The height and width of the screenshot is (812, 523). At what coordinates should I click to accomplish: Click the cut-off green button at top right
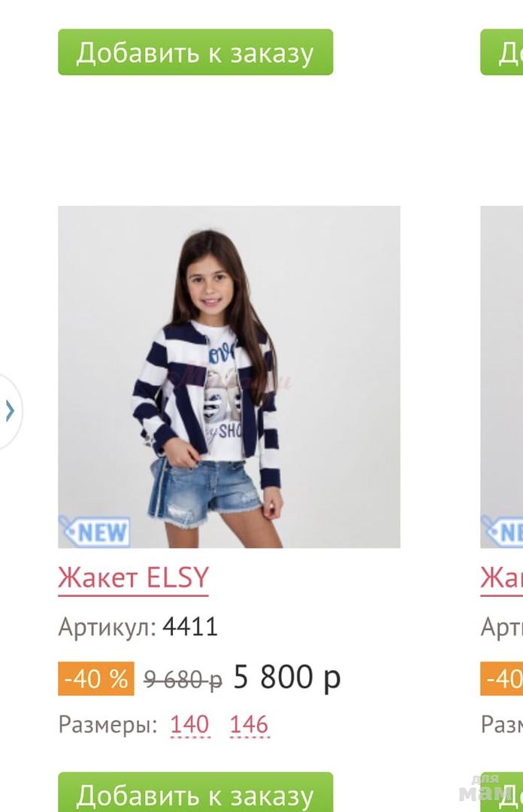502,53
